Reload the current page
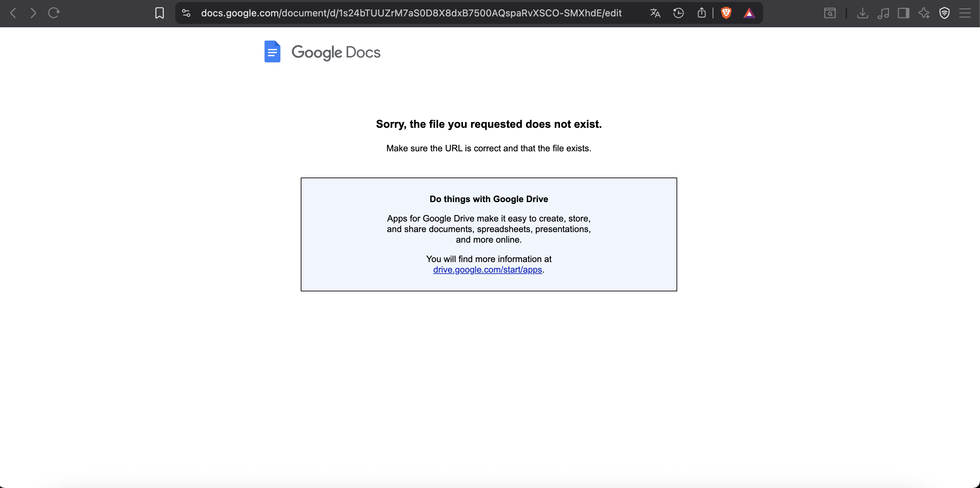 coord(54,13)
